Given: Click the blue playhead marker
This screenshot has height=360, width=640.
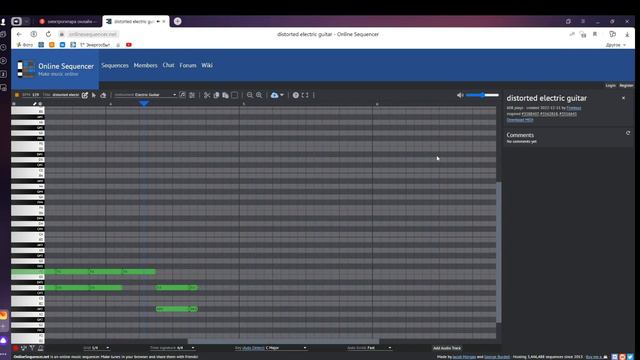Looking at the screenshot, I should pos(144,104).
